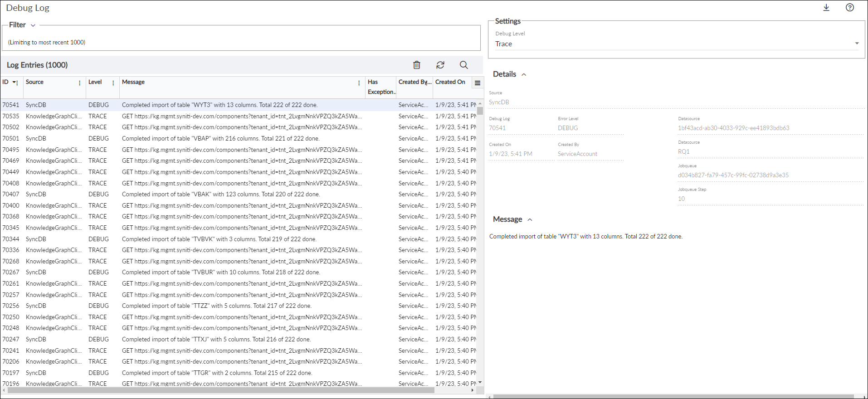The image size is (868, 399).
Task: Select log entry ID 70535
Action: pyautogui.click(x=11, y=116)
